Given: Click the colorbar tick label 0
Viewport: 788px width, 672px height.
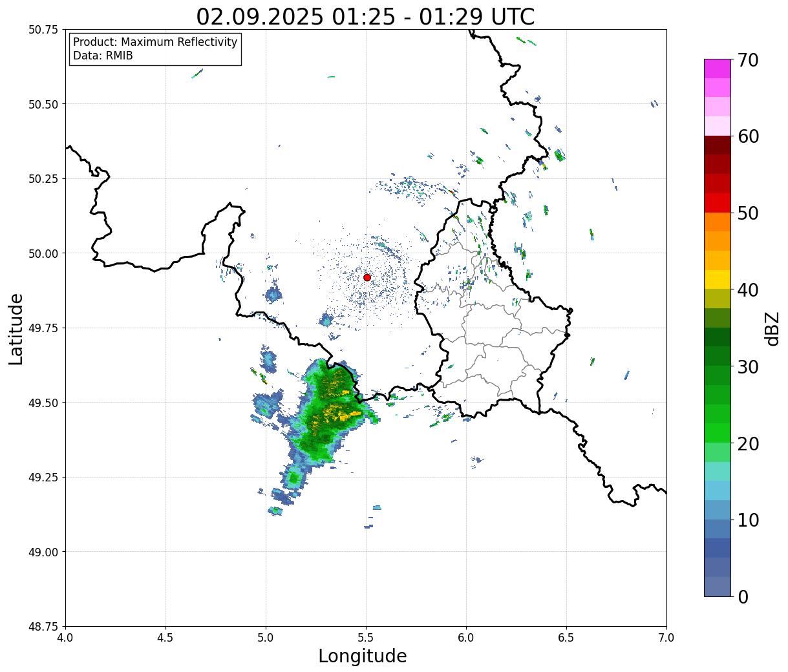Looking at the screenshot, I should coord(742,596).
